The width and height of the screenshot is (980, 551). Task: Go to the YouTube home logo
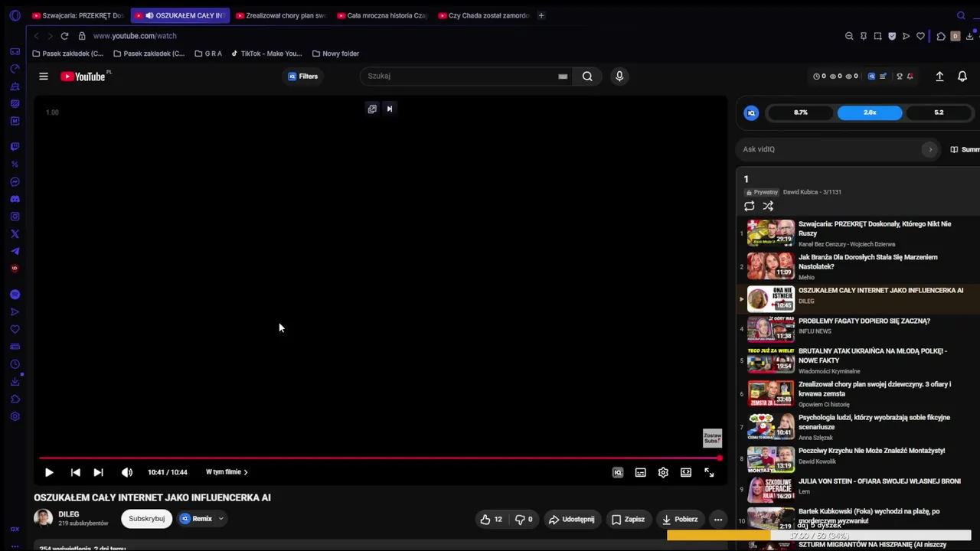tap(84, 77)
